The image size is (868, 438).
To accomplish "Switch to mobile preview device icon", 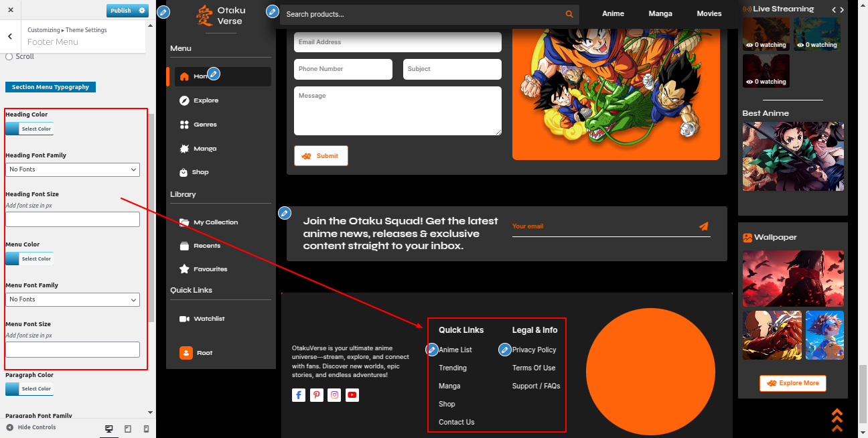I will 146,429.
